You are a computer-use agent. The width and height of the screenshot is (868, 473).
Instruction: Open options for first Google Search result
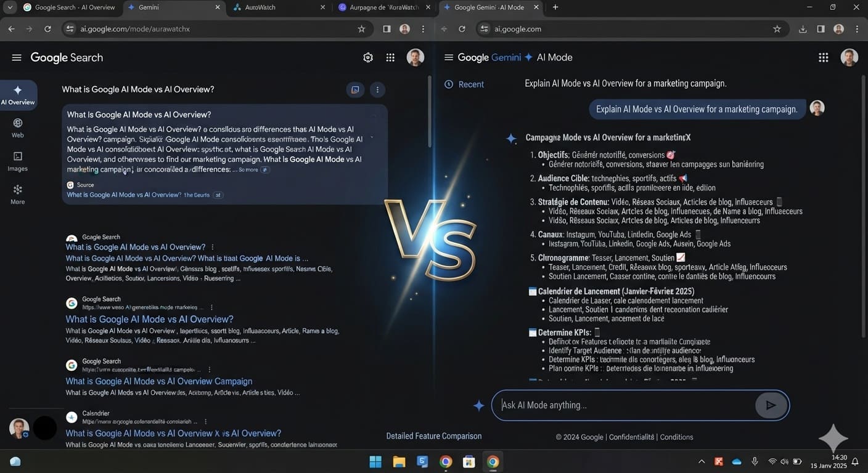pyautogui.click(x=213, y=247)
